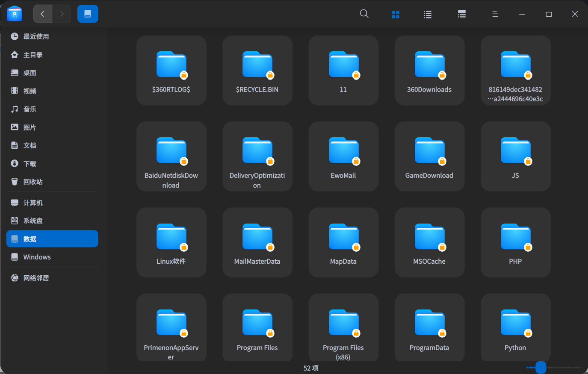Select Windows disk in sidebar
588x374 pixels.
pyautogui.click(x=52, y=257)
